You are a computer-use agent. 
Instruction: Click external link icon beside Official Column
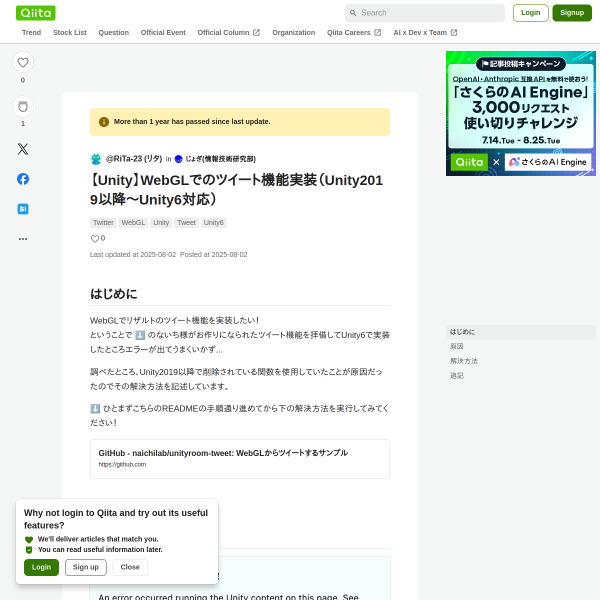256,33
